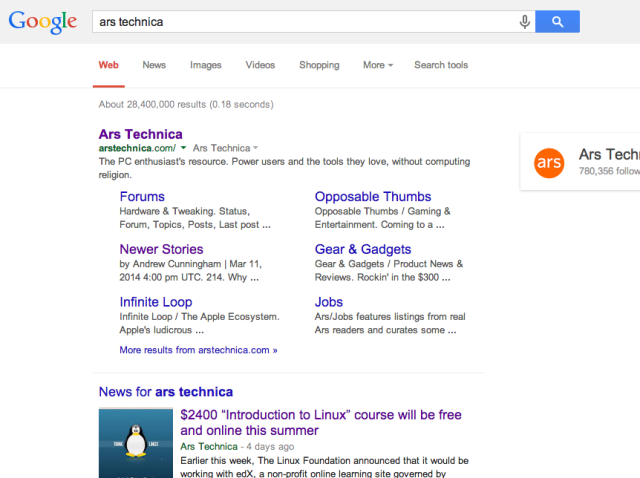
Task: Open the Infinite Loop sitelink
Action: click(156, 302)
